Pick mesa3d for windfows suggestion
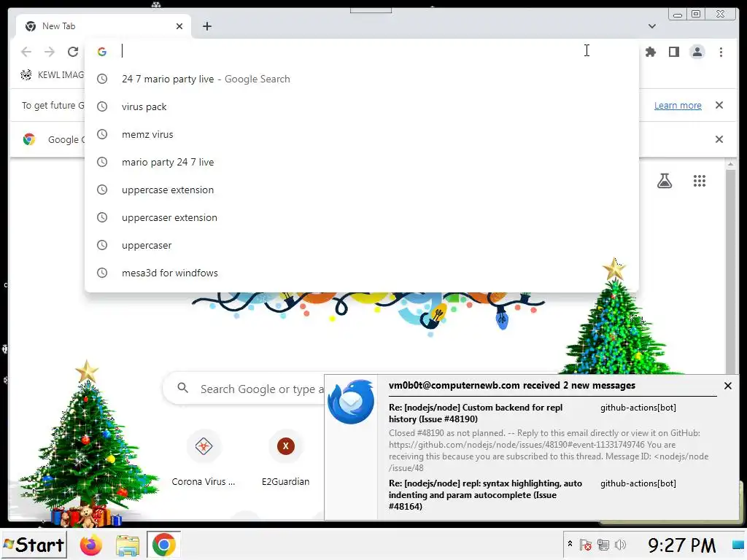Screen dimensions: 747x560 click(362, 273)
